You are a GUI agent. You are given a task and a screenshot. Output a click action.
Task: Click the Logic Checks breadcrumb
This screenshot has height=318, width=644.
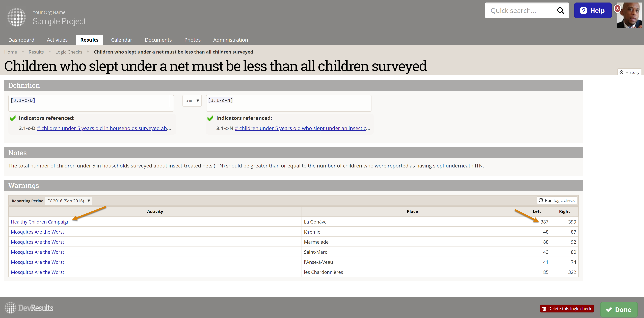tap(69, 52)
